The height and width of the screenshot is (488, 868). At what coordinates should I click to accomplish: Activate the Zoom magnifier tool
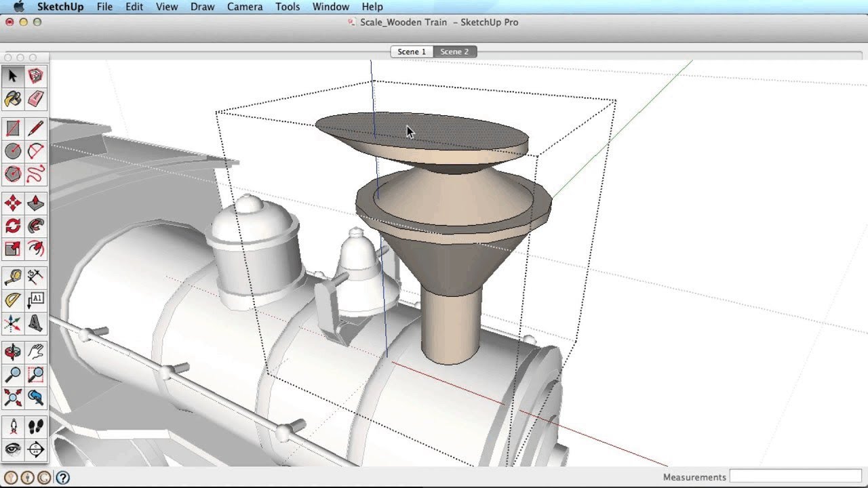(13, 375)
